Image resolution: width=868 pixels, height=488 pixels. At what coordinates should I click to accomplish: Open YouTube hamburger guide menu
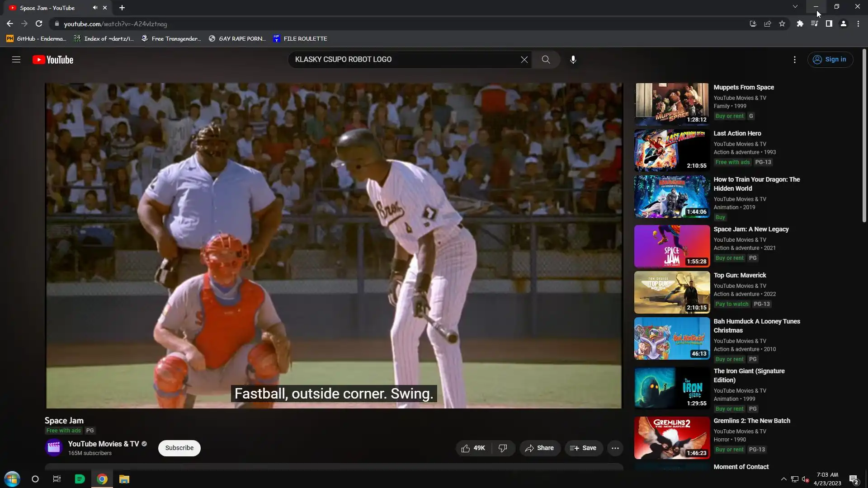16,60
